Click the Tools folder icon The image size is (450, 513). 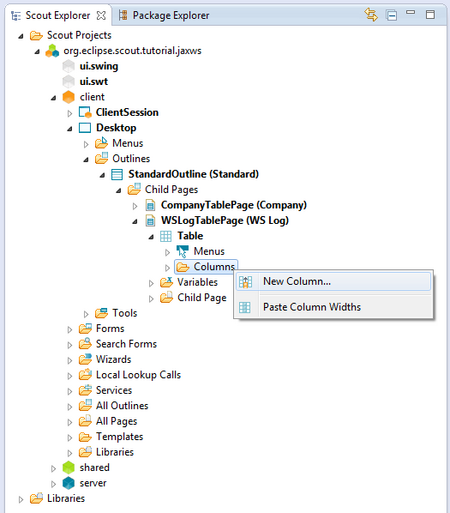click(x=101, y=313)
